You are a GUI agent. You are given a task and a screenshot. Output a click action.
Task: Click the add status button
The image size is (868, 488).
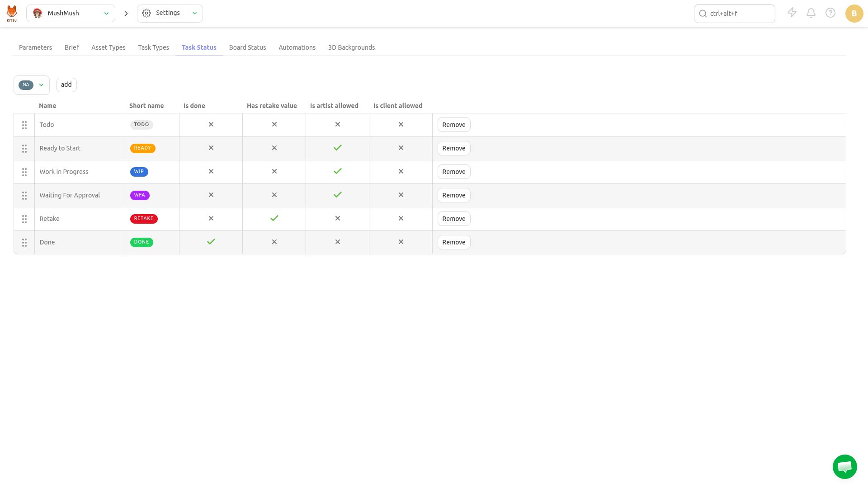click(x=66, y=85)
